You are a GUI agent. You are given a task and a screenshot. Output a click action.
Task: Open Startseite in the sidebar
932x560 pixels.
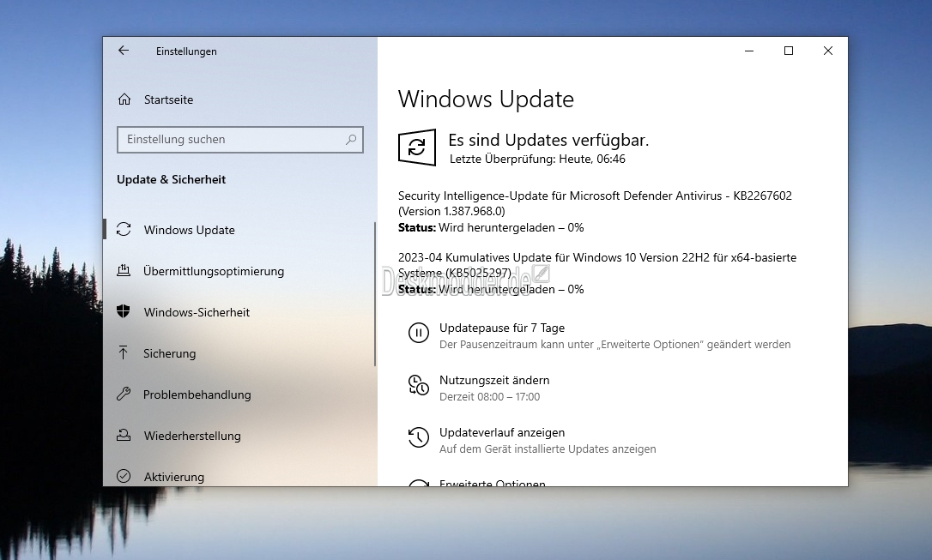168,99
